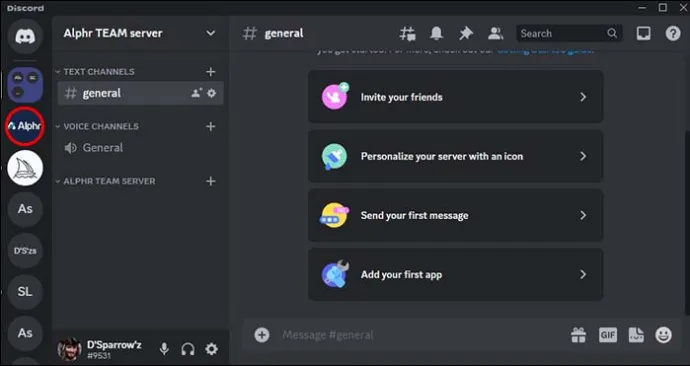Open the gift Nitro icon
The height and width of the screenshot is (366, 690).
point(578,335)
